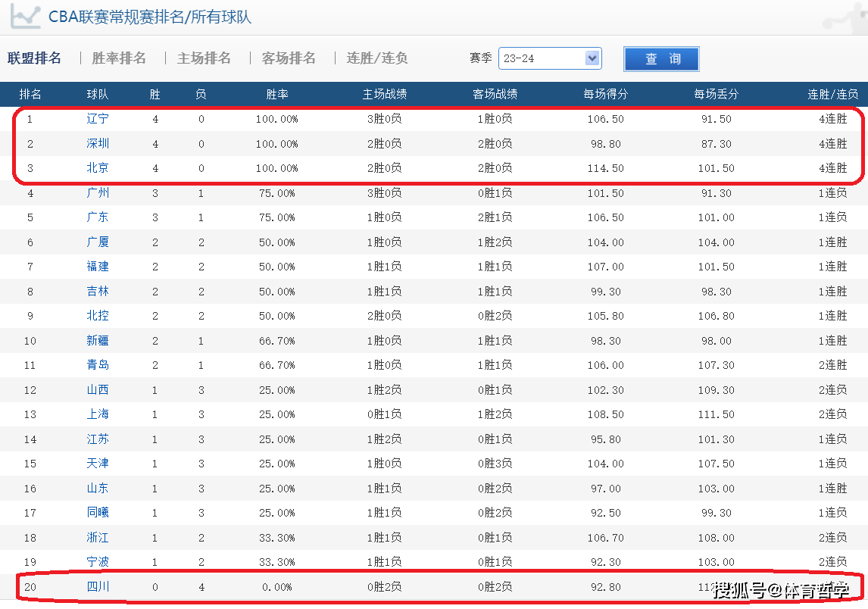Click the 球队 column header

pos(98,94)
